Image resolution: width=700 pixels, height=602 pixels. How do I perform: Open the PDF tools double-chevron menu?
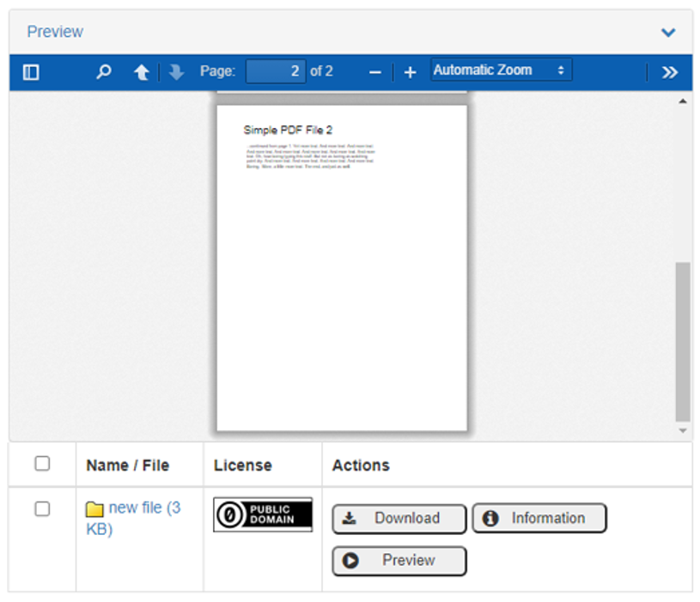[669, 72]
